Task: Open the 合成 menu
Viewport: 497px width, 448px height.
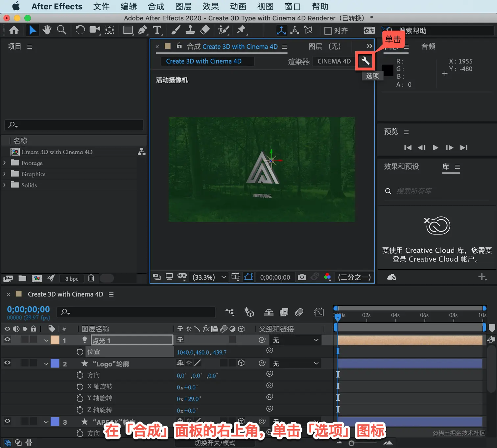Action: pyautogui.click(x=156, y=7)
